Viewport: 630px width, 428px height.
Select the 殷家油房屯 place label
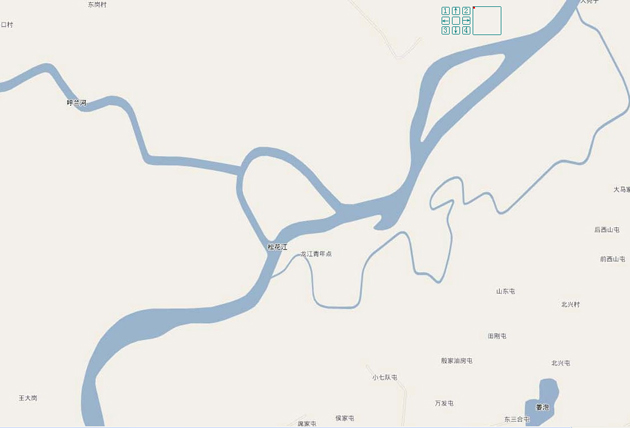pyautogui.click(x=456, y=361)
